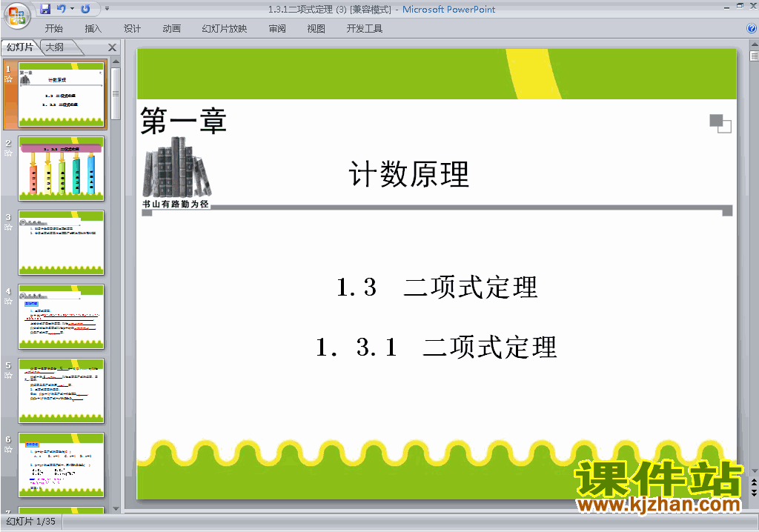Image resolution: width=759 pixels, height=532 pixels.
Task: Switch to the 大纲 panel tab
Action: pos(55,47)
